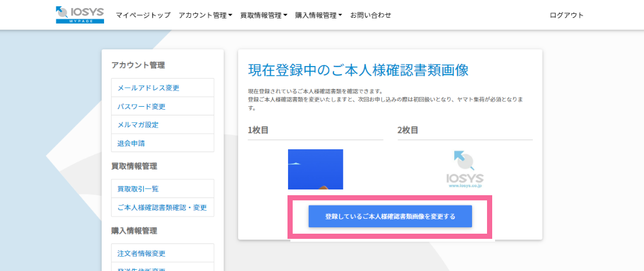Open 注文者情報変更 in the sidebar

point(141,253)
